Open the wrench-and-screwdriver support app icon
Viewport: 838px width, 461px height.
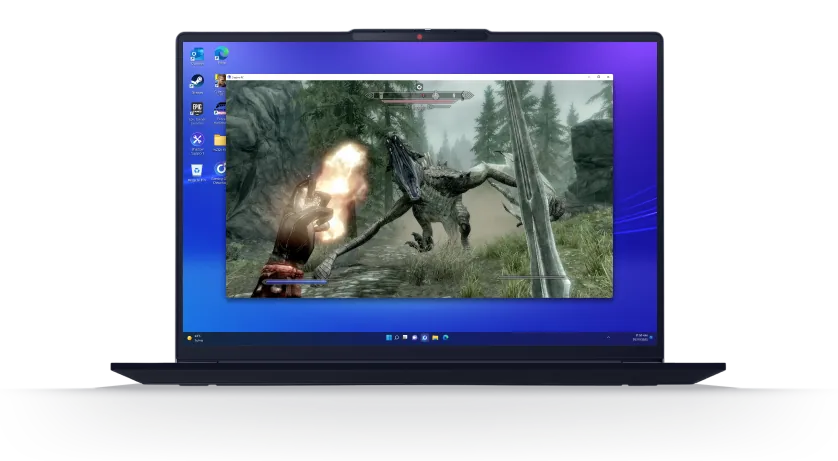[197, 143]
